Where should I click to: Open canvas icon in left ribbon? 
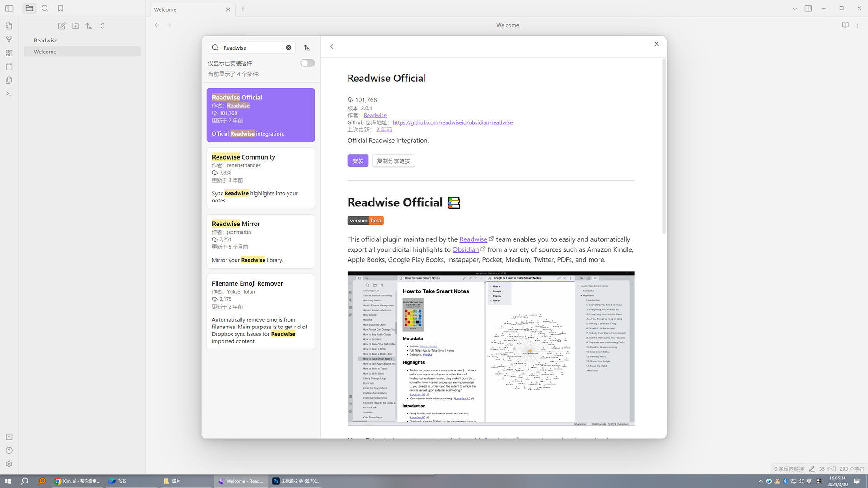point(9,53)
